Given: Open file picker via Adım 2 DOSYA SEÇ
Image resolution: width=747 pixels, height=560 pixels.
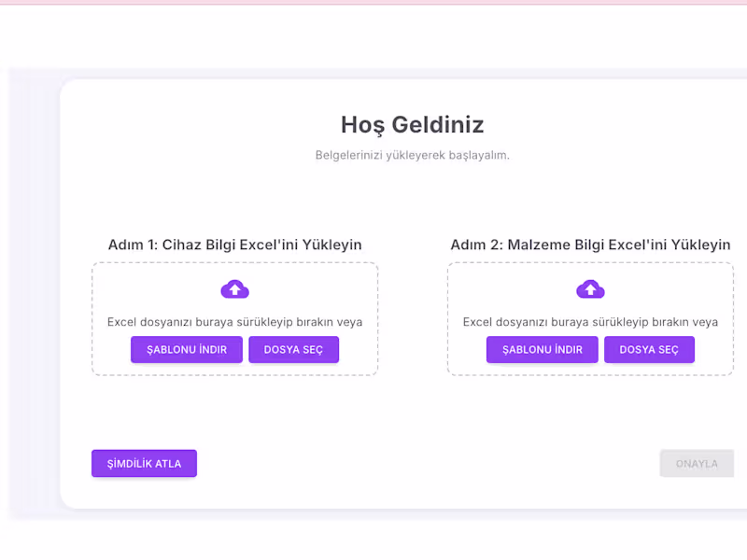Looking at the screenshot, I should point(649,349).
